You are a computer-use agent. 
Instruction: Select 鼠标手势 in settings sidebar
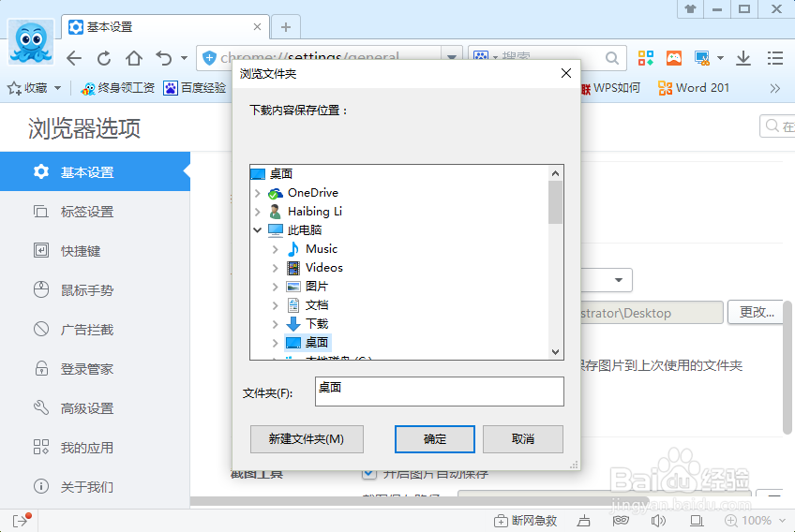click(95, 289)
